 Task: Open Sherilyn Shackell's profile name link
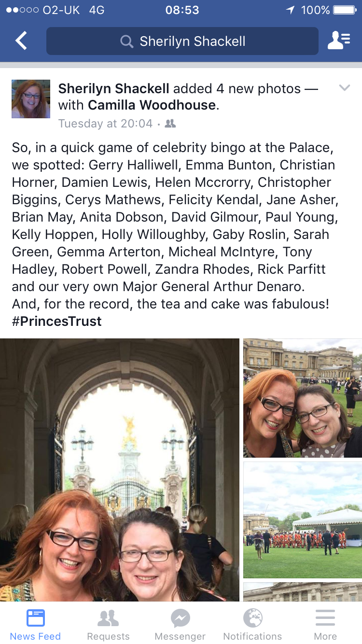(x=114, y=88)
